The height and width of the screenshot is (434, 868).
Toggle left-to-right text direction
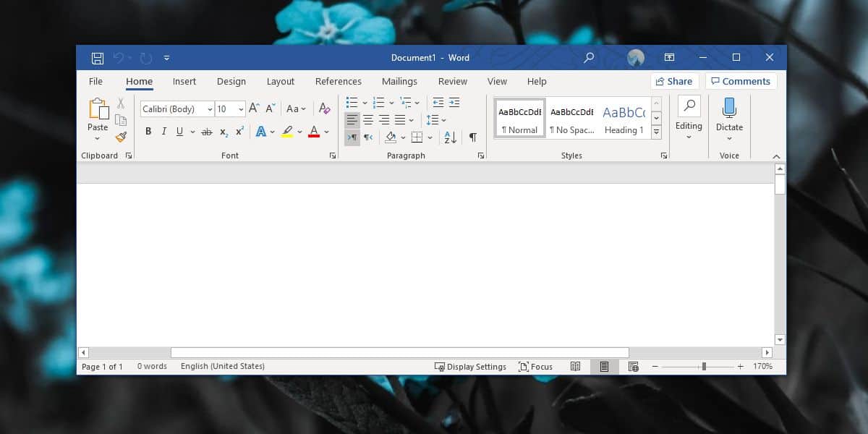click(x=352, y=137)
